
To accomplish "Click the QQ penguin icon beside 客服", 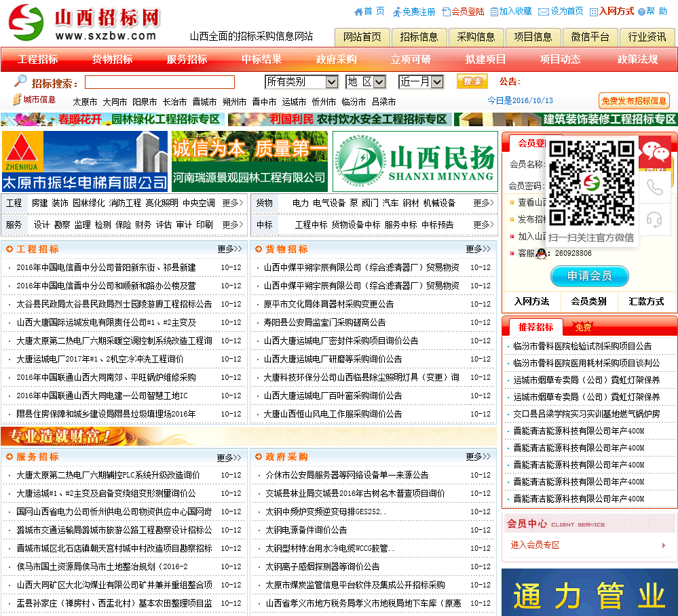I will [541, 253].
